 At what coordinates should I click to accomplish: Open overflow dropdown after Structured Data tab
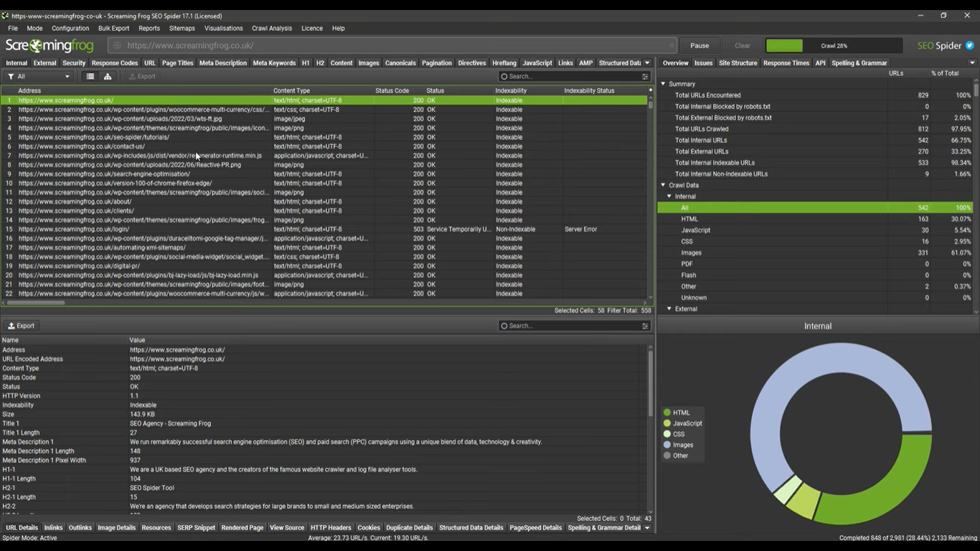[647, 63]
